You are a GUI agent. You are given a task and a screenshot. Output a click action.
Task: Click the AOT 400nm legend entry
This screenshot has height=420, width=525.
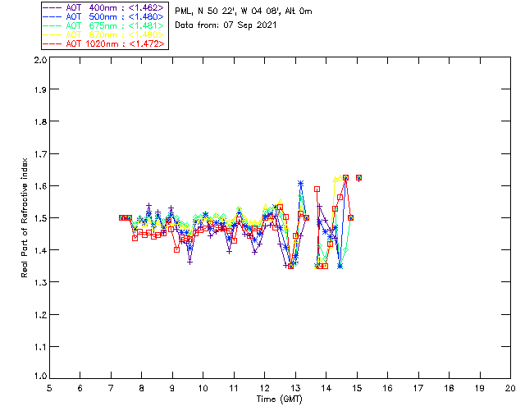click(104, 7)
